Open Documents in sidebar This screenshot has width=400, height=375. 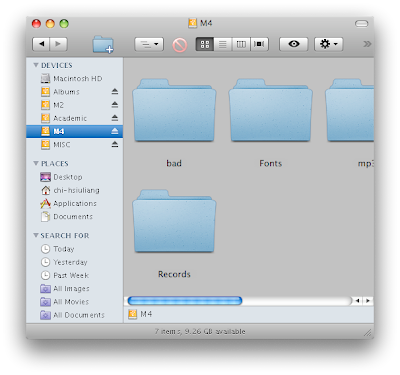(x=74, y=217)
